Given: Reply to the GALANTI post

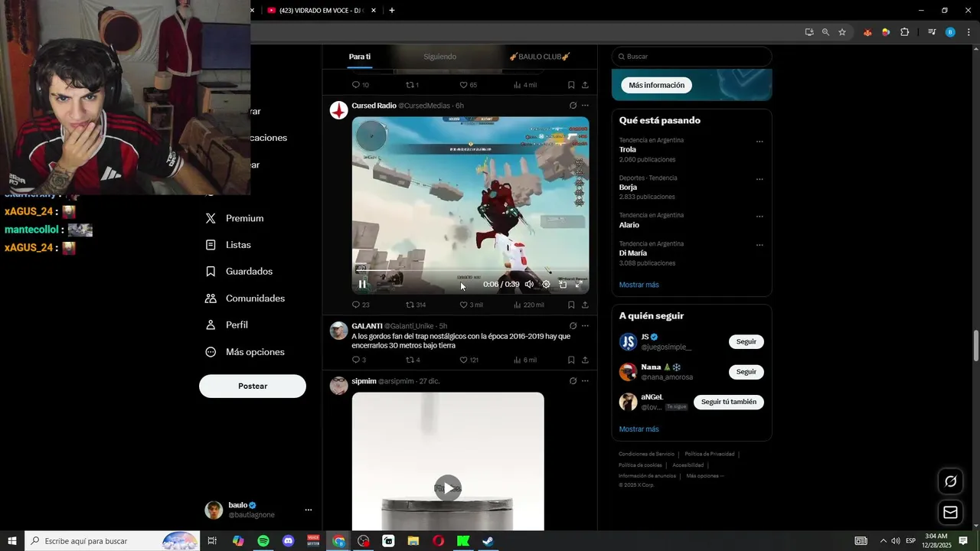Looking at the screenshot, I should [x=359, y=360].
